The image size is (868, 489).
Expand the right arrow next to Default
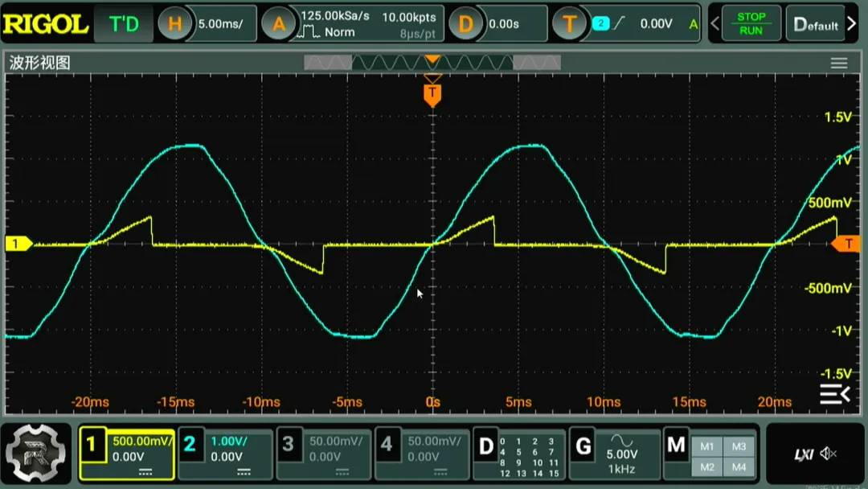point(854,24)
